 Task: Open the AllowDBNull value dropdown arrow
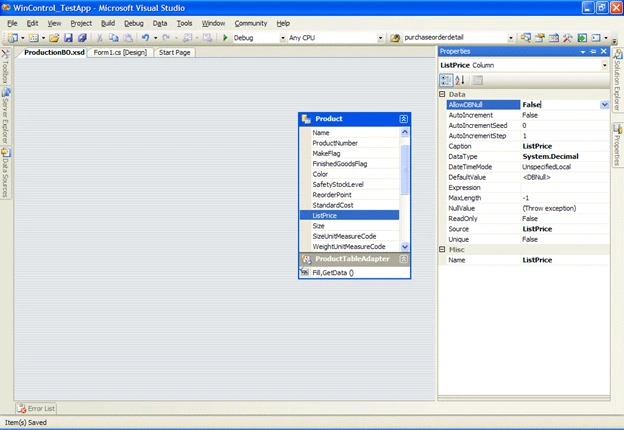coord(604,105)
